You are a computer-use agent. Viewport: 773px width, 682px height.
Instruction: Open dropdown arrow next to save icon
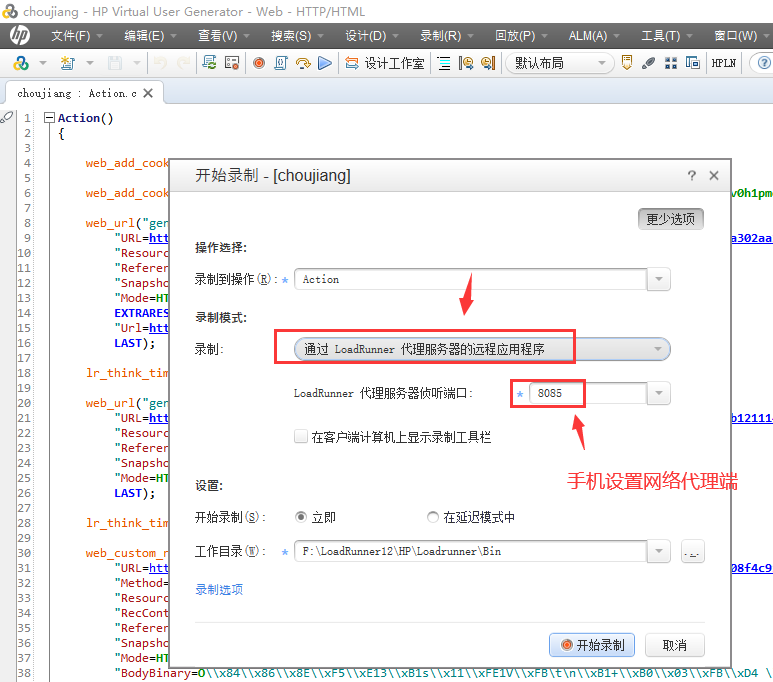137,63
